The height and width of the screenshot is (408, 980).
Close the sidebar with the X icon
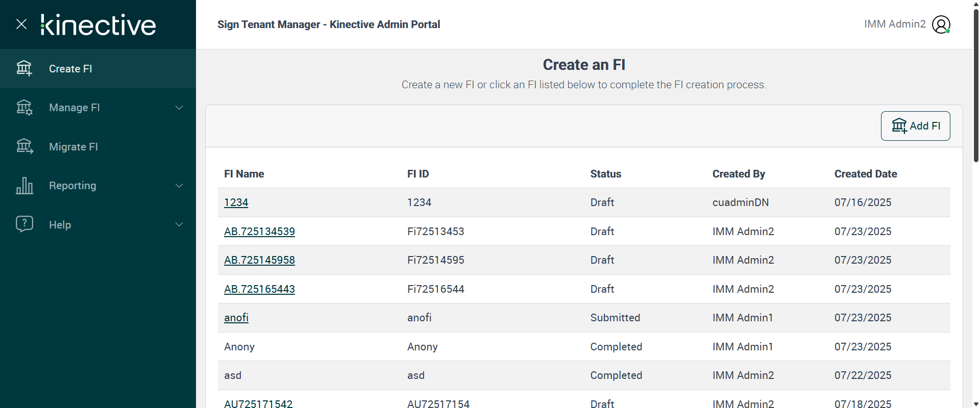21,24
